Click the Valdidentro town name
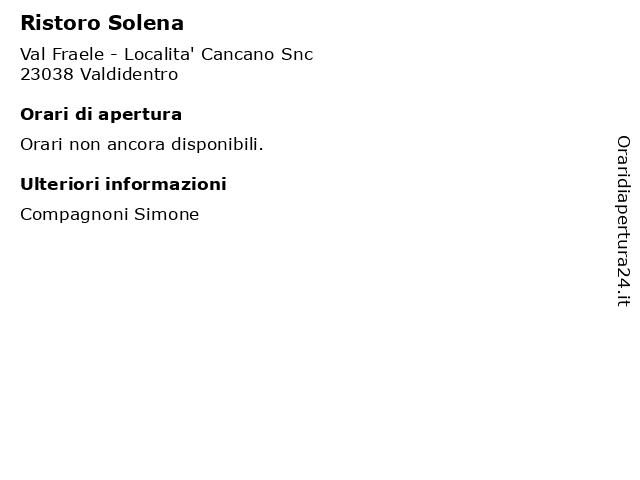 (129, 74)
